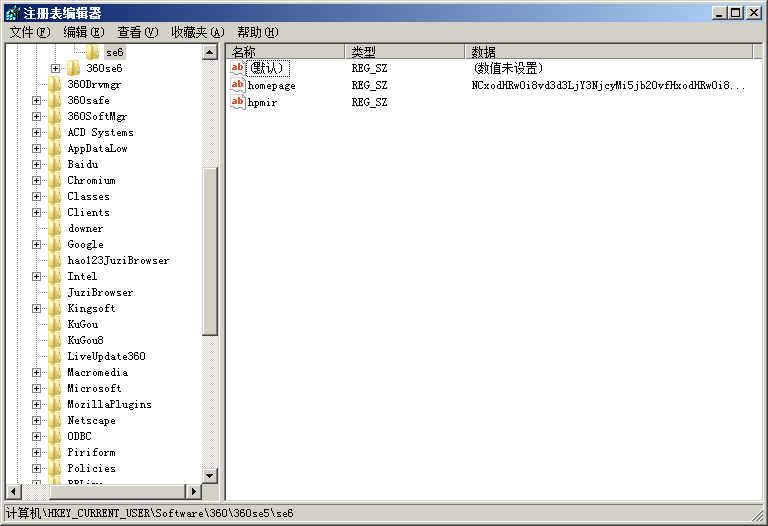Sort by the 名称 column header
This screenshot has height=526, width=768.
286,51
